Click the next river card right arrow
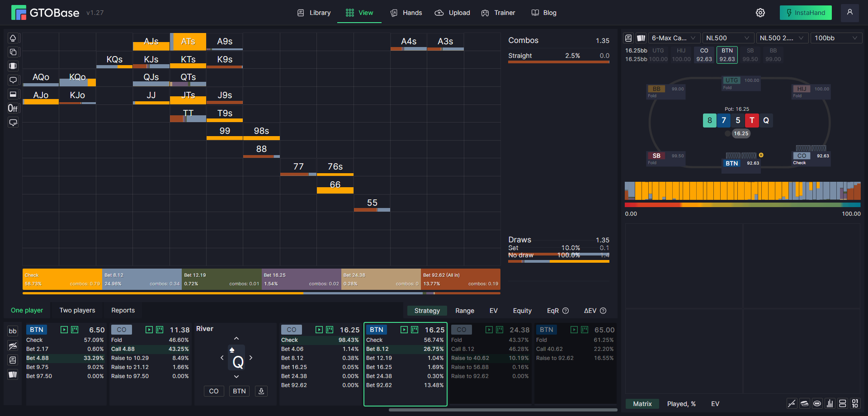 [x=251, y=358]
